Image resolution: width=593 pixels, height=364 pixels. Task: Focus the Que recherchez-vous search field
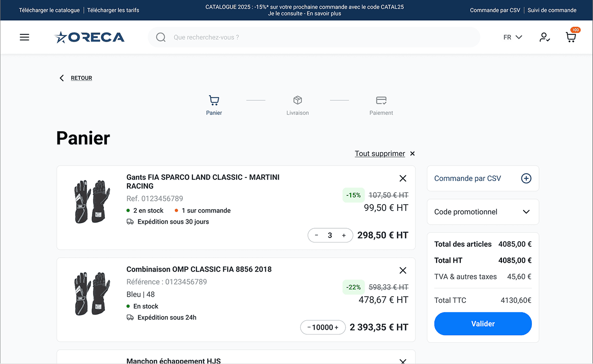coord(314,37)
